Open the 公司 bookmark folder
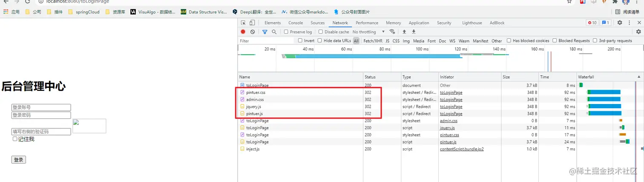 coord(33,12)
